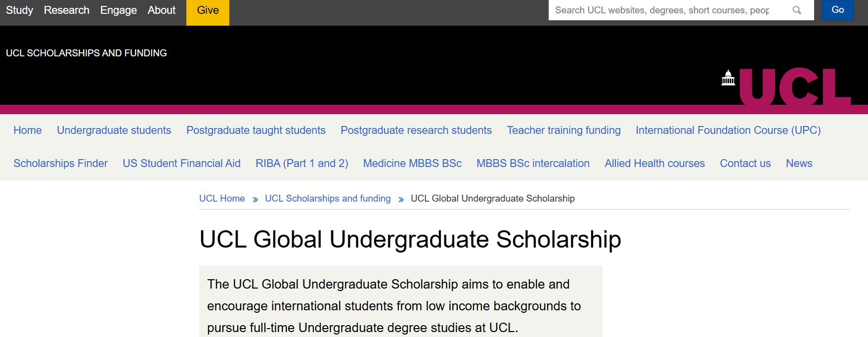
Task: Click UCL Home breadcrumb link
Action: 222,199
